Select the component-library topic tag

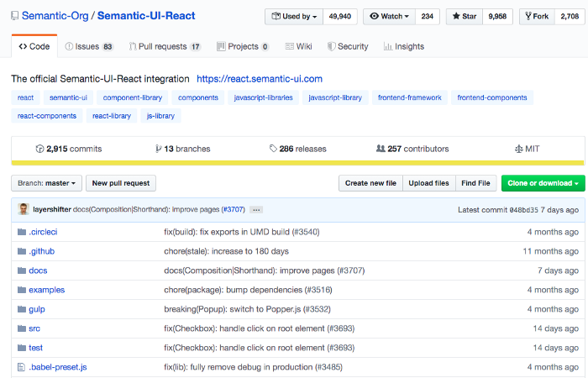[x=133, y=97]
